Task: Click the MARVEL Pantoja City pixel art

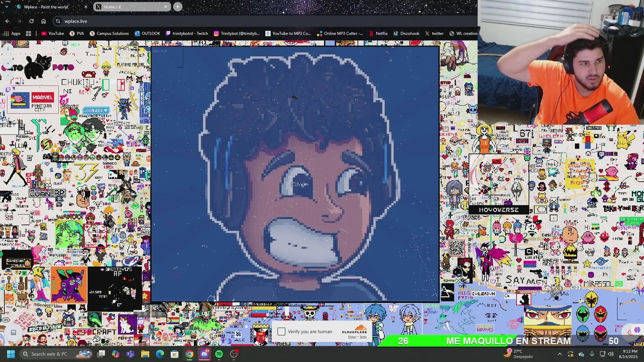Action: (33, 101)
